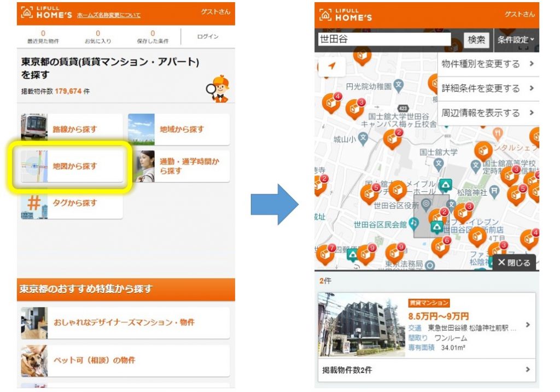Select 地図から探す search option
Viewport: 560px width, 392px height.
(72, 166)
